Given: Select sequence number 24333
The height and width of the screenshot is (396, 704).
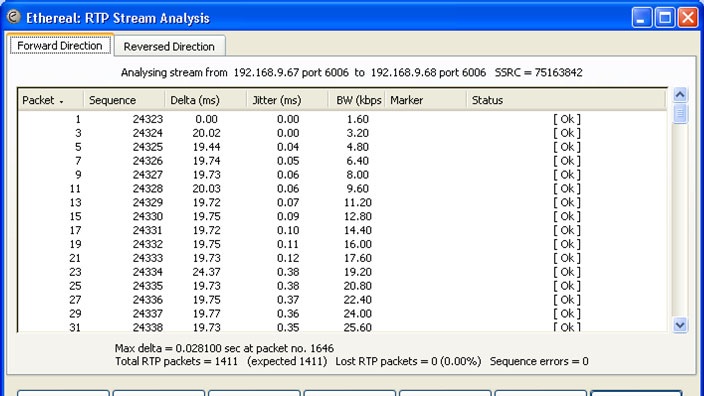Looking at the screenshot, I should (x=148, y=258).
